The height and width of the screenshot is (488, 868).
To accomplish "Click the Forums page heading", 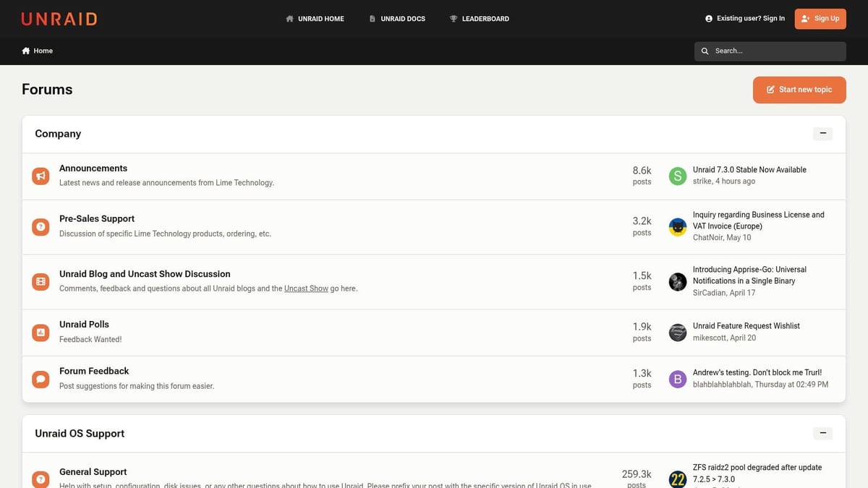I will 47,90.
